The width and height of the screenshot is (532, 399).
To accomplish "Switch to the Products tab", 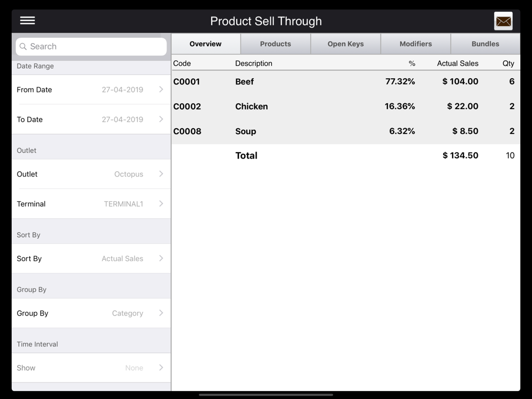I will click(x=276, y=44).
